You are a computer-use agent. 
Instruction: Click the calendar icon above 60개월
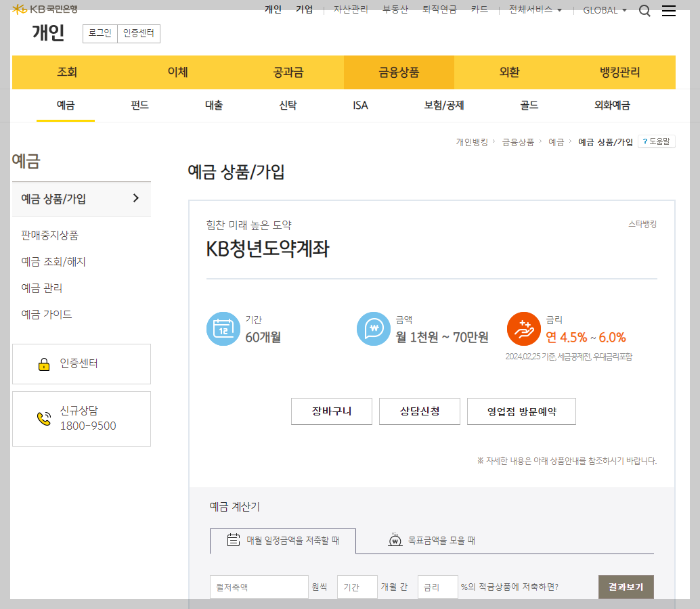point(223,329)
